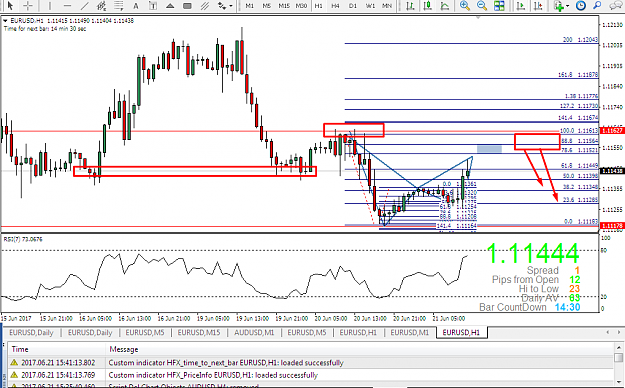This screenshot has height=388, width=625.
Task: Click the 200 1.12043 Fibonacci label
Action: pos(580,39)
